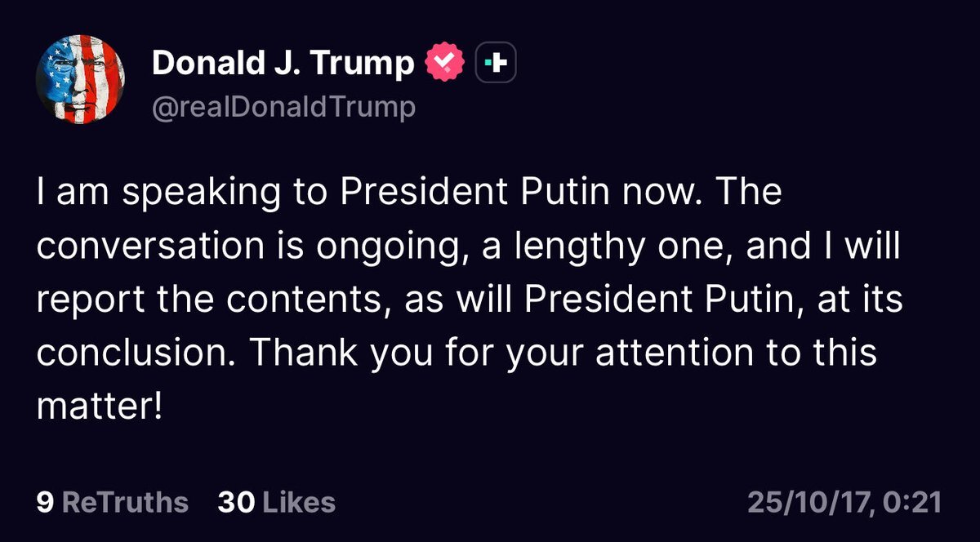Click Donald J. Trump's flag profile avatar
Image resolution: width=980 pixels, height=542 pixels.
click(x=80, y=80)
